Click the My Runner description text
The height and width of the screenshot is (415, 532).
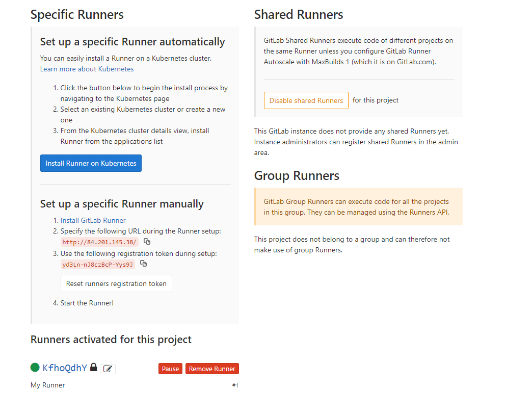(x=48, y=385)
